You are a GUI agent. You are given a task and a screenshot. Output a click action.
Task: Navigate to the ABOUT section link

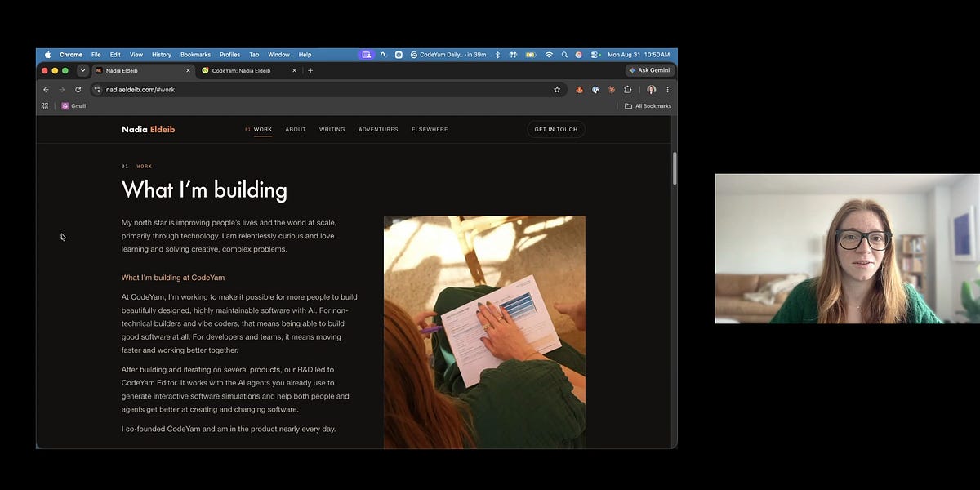point(296,129)
